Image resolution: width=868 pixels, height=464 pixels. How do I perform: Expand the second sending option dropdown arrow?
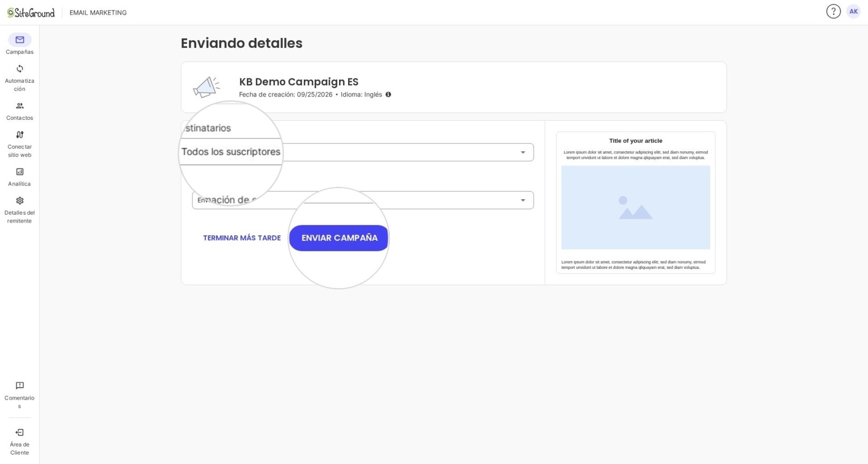[523, 200]
